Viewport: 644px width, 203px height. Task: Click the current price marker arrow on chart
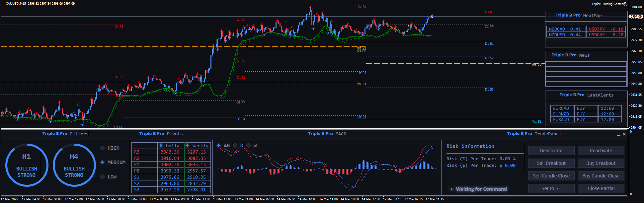[432, 16]
